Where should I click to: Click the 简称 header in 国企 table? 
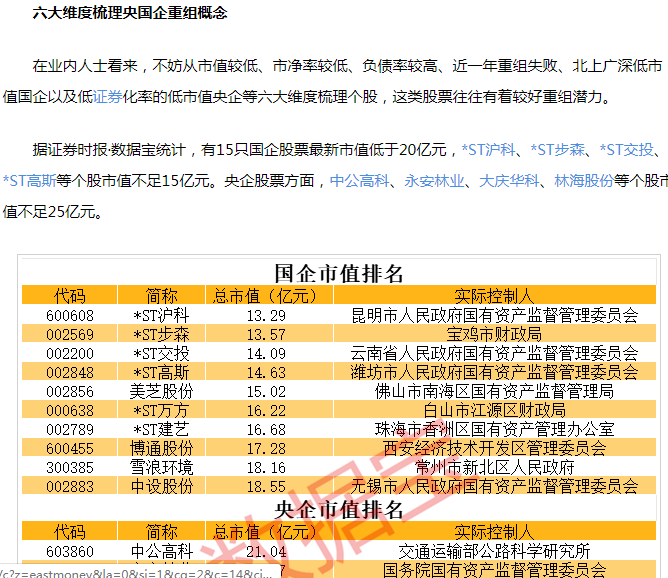(161, 295)
